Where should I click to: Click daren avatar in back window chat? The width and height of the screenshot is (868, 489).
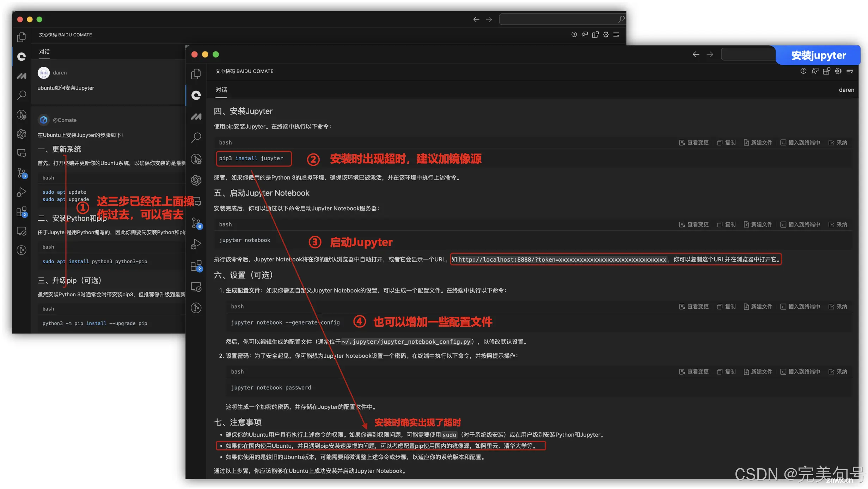point(44,73)
